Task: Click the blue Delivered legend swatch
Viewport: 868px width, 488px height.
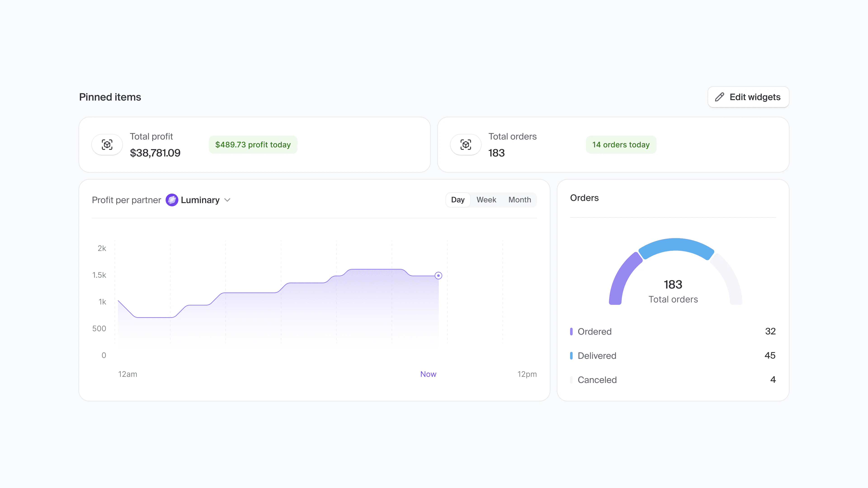Action: coord(571,356)
